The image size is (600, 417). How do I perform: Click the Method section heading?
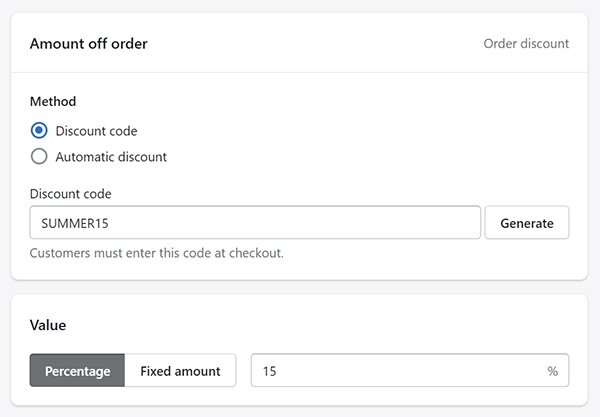pyautogui.click(x=53, y=101)
